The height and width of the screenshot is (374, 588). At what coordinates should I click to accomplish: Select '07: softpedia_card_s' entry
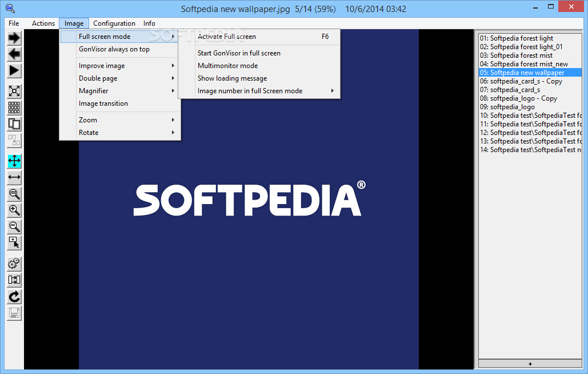click(530, 90)
